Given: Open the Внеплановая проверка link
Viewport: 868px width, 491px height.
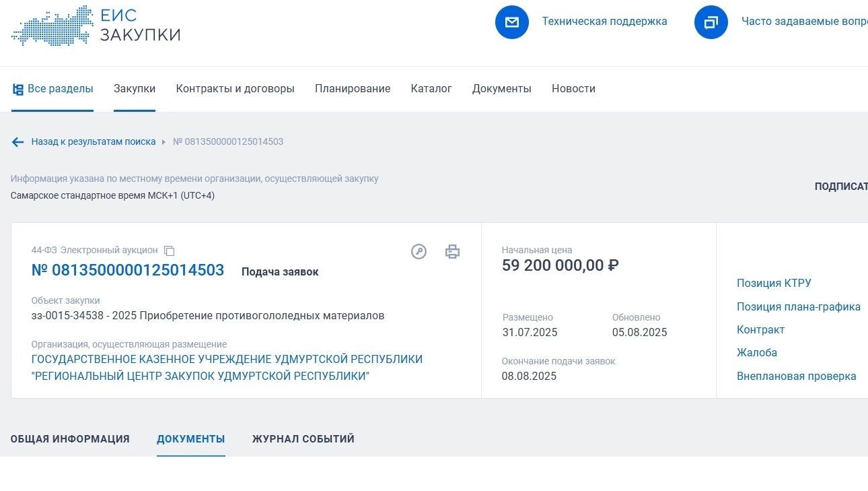Looking at the screenshot, I should [796, 377].
